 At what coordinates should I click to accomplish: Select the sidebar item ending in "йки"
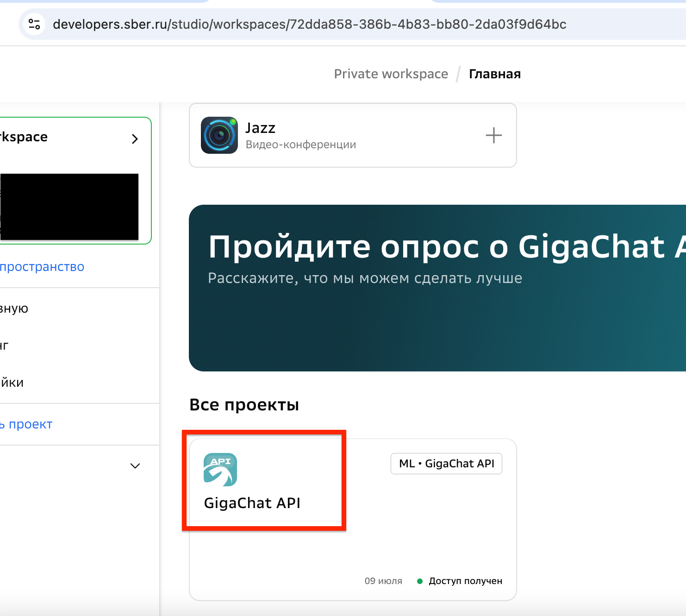tap(12, 383)
